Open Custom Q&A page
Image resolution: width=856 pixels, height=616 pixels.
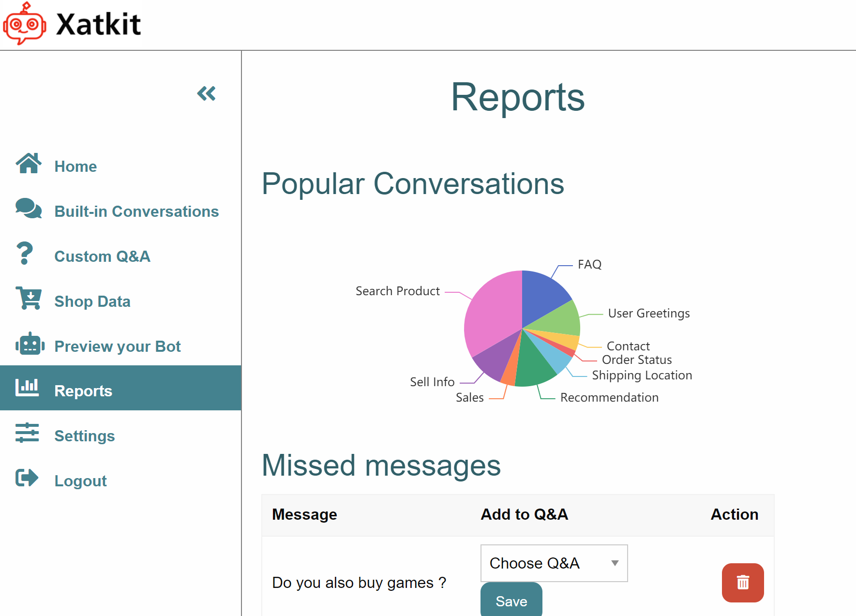[102, 256]
